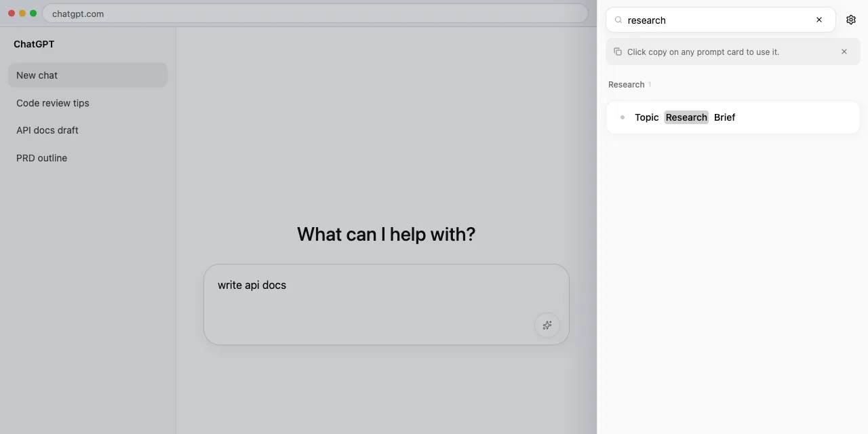Click the hint text about copying prompt cards
The width and height of the screenshot is (868, 434).
(703, 52)
